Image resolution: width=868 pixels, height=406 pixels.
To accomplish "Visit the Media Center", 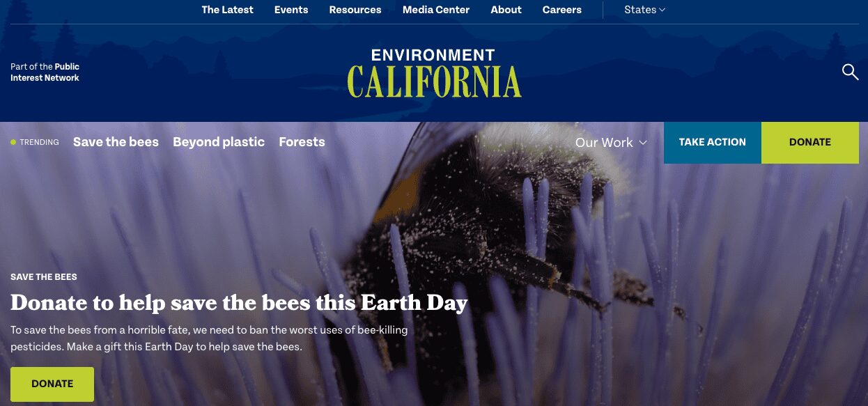I will [x=436, y=10].
